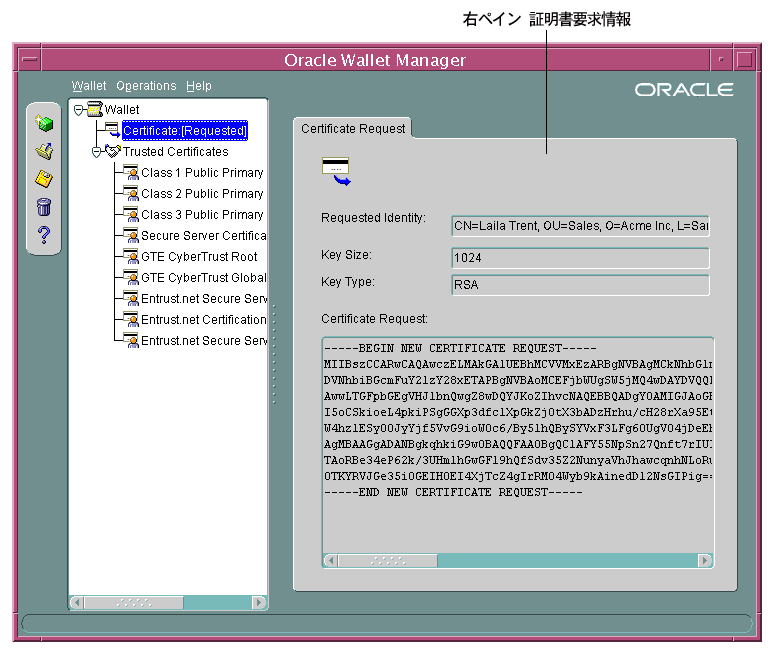
Task: Click the certificate icon for Class 3 Public Primary
Action: (x=131, y=215)
